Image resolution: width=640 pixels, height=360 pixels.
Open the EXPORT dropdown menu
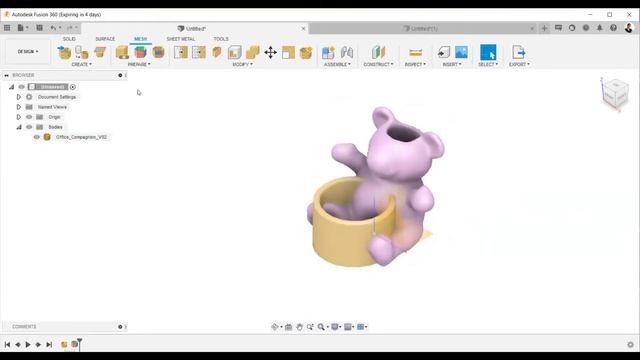[519, 64]
